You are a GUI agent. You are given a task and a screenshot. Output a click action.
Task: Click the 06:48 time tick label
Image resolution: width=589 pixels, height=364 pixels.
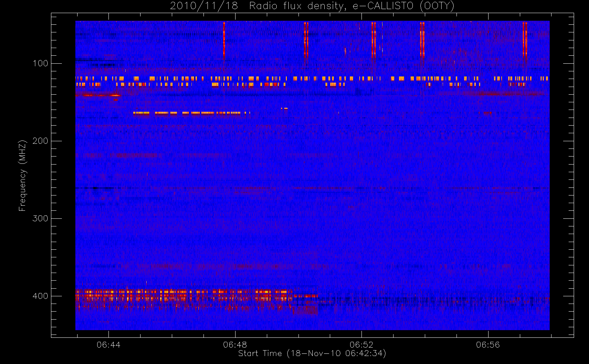click(x=235, y=345)
